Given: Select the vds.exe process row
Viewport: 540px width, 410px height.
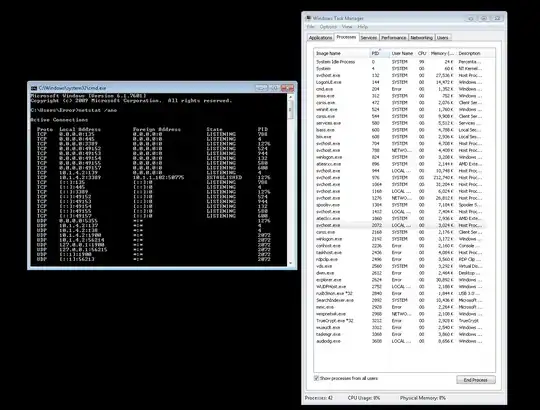Looking at the screenshot, I should pos(399,266).
